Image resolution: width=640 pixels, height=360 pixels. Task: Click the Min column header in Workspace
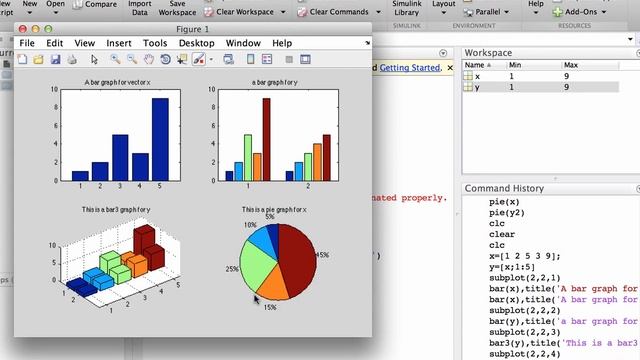[x=515, y=65]
